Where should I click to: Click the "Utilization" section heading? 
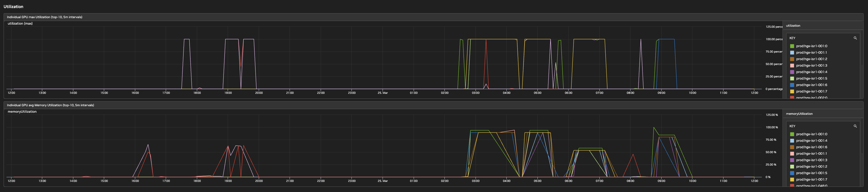pos(13,6)
